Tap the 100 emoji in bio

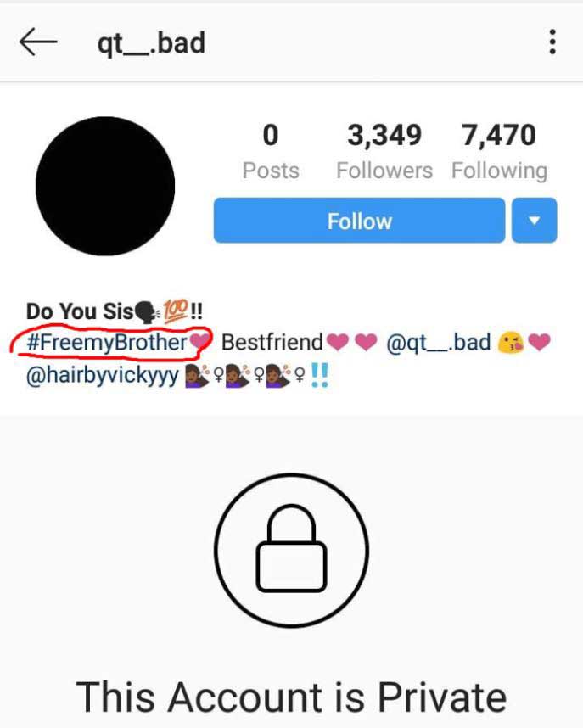point(175,311)
